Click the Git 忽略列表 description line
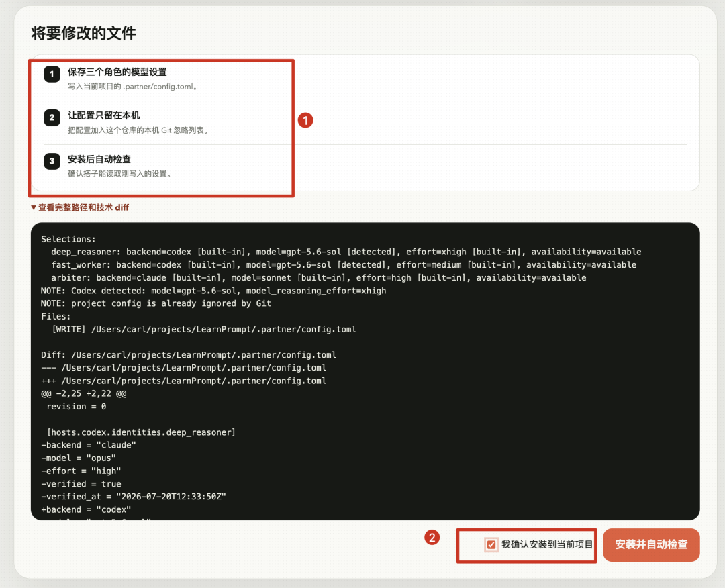This screenshot has width=725, height=588. [139, 130]
